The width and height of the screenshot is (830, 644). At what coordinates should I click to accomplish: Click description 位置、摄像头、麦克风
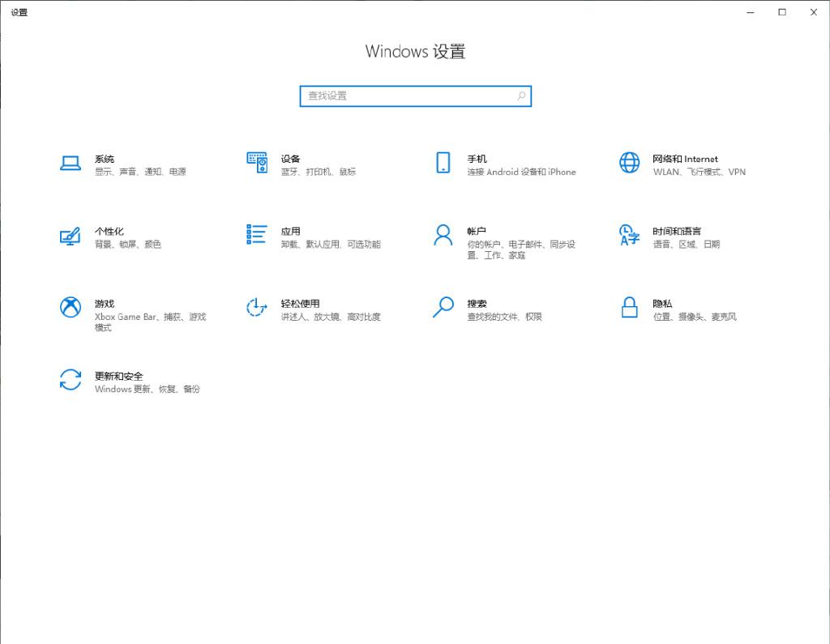tap(695, 317)
